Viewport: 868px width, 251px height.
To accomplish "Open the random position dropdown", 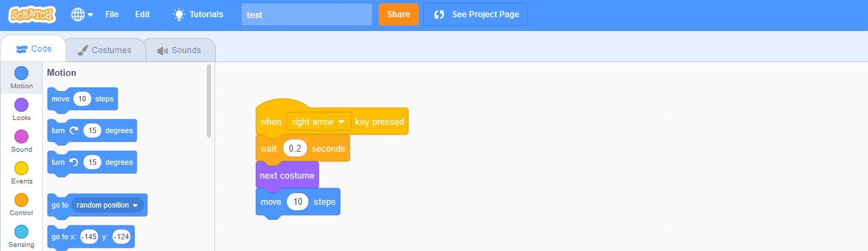I will tap(107, 205).
